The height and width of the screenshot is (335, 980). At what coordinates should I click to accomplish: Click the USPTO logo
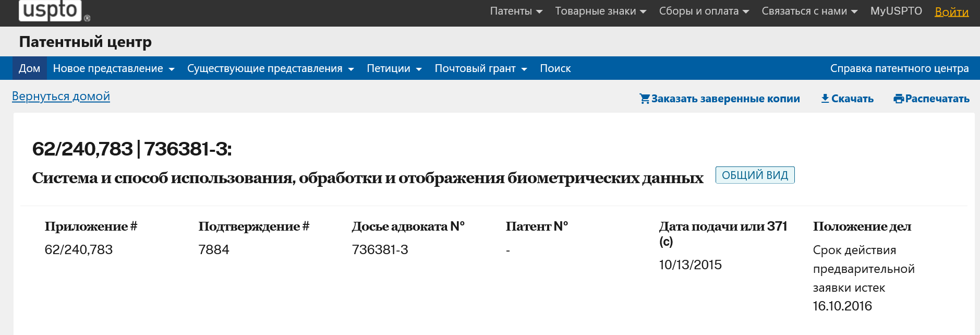click(54, 10)
